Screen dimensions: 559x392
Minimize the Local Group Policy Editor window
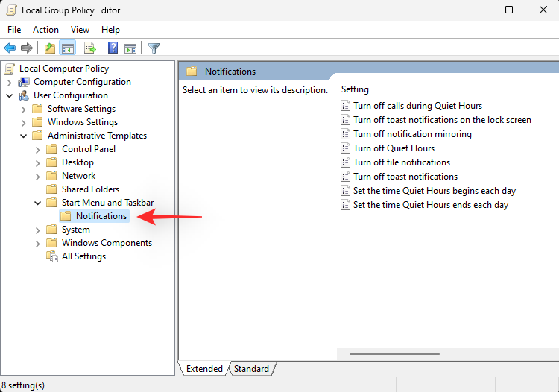[x=476, y=10]
